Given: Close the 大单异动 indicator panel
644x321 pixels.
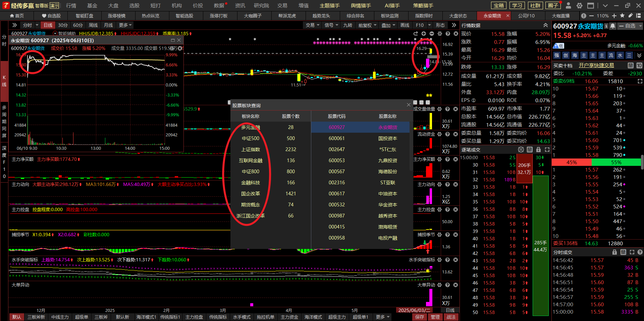Looking at the screenshot, I should pyautogui.click(x=455, y=285).
